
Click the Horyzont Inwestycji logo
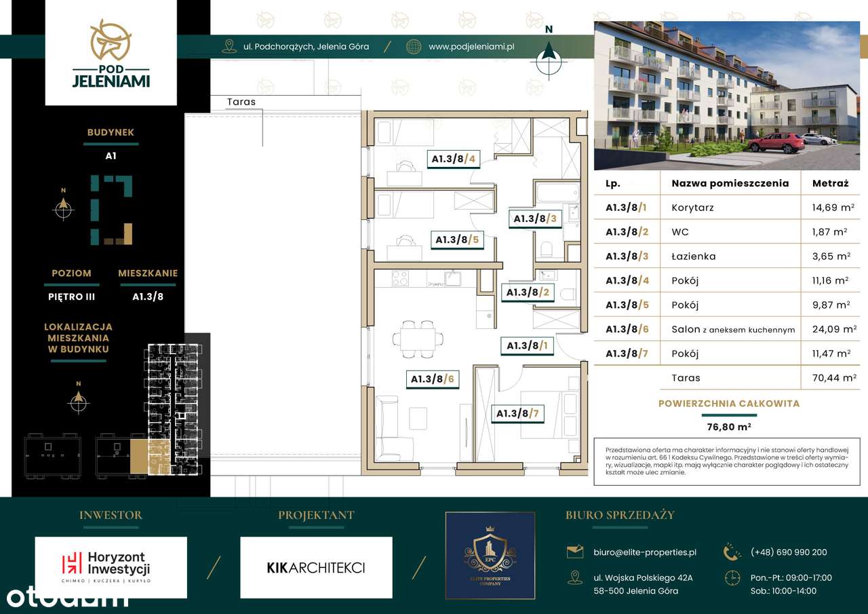click(111, 568)
